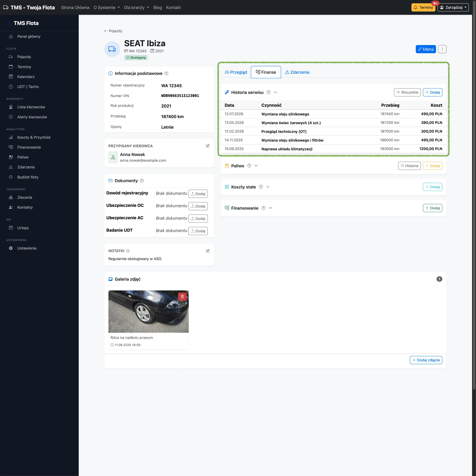The image size is (476, 476).
Task: Delete the gallery photo with trash icon
Action: 182,297
